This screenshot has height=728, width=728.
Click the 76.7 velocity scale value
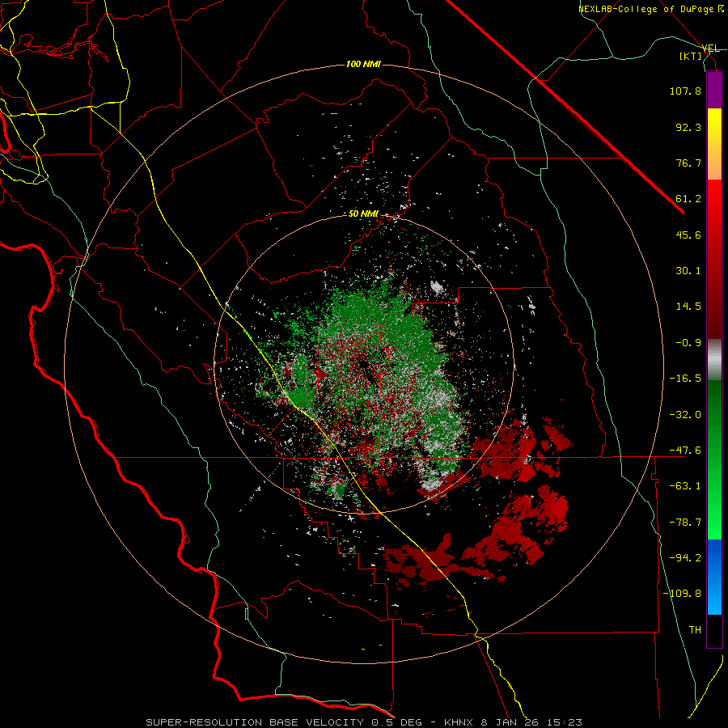pos(688,163)
